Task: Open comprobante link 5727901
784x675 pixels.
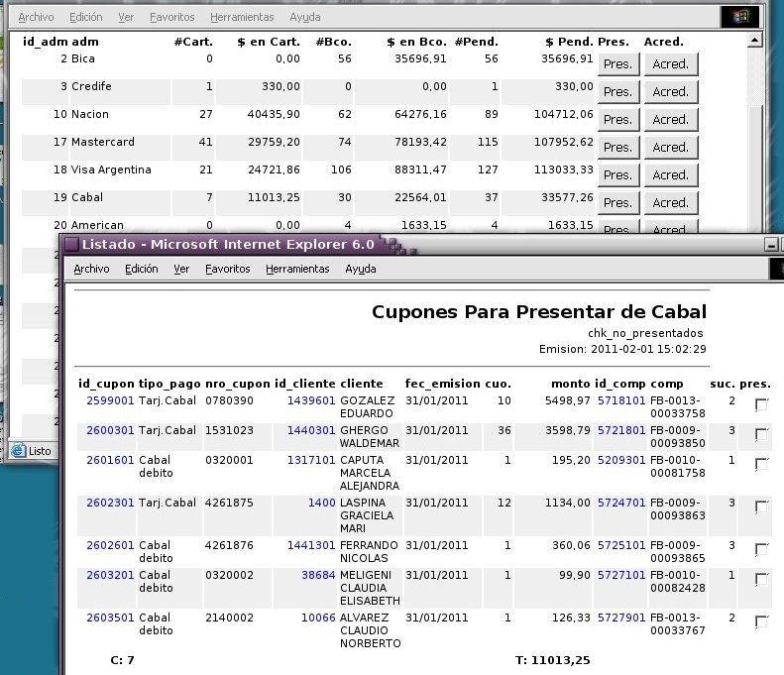Action: coord(621,618)
